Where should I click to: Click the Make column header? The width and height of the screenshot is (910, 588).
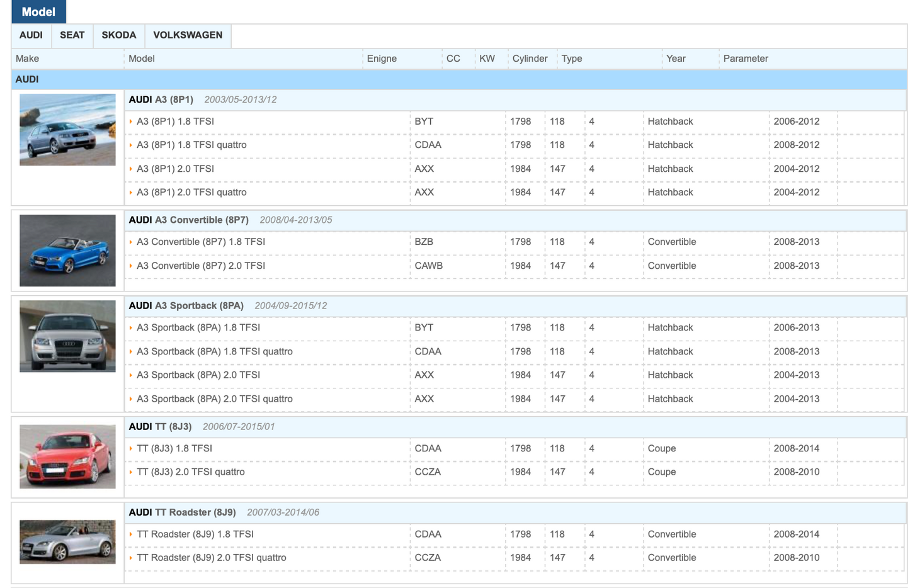pyautogui.click(x=27, y=59)
